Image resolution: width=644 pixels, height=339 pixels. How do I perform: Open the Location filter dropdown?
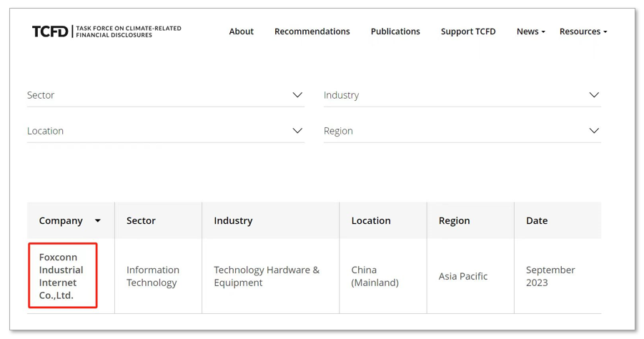pyautogui.click(x=157, y=131)
